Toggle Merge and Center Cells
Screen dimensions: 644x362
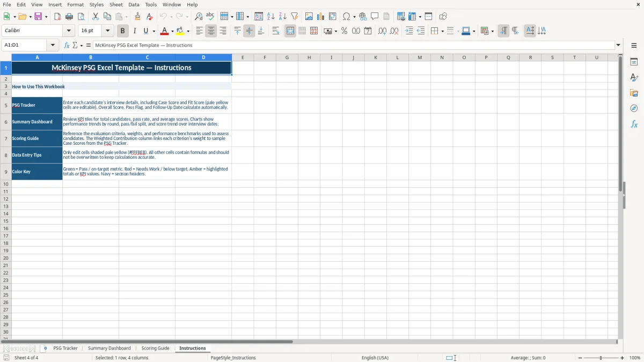pyautogui.click(x=290, y=31)
